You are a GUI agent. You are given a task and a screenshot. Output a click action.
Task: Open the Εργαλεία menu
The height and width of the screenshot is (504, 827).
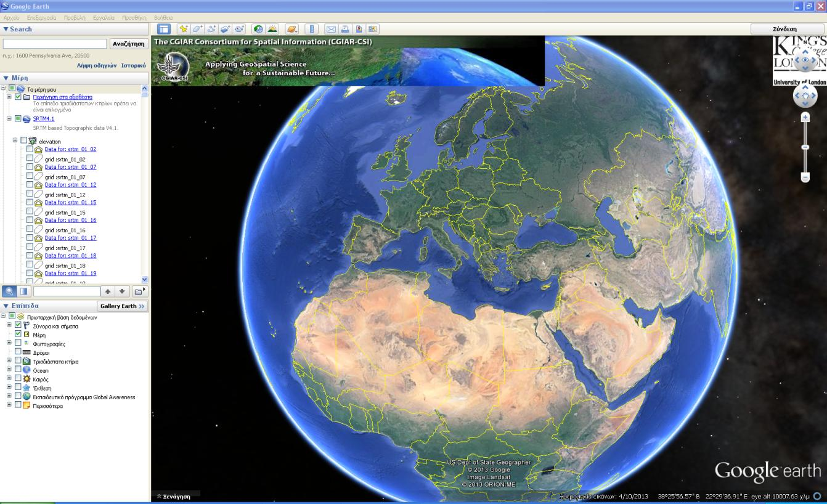(x=105, y=18)
